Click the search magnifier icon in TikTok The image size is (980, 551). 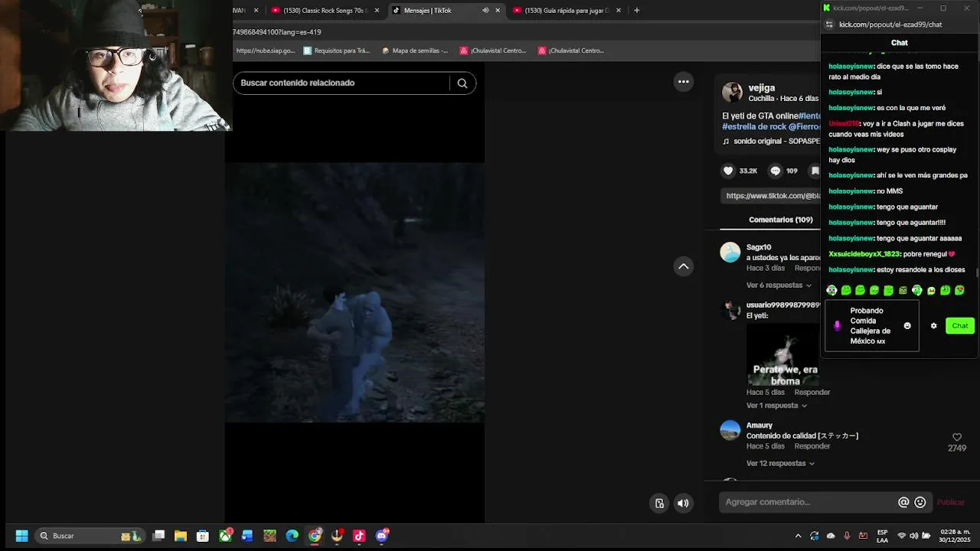462,83
